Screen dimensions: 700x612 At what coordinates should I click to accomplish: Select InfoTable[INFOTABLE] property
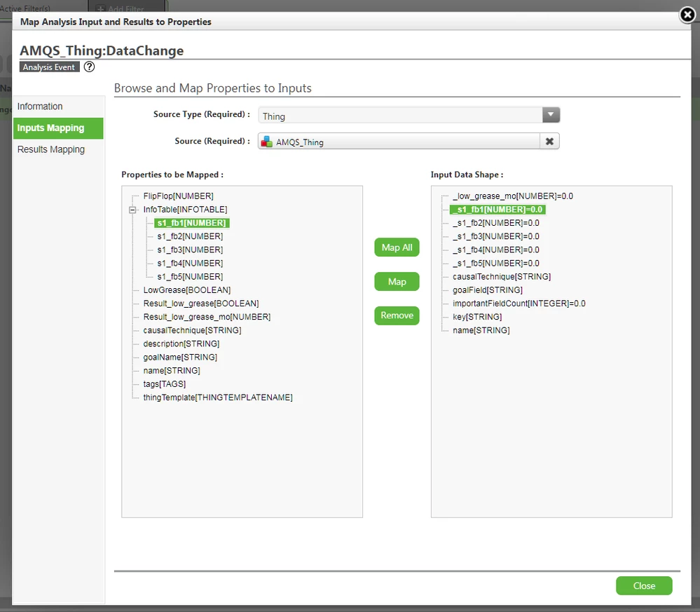click(185, 210)
